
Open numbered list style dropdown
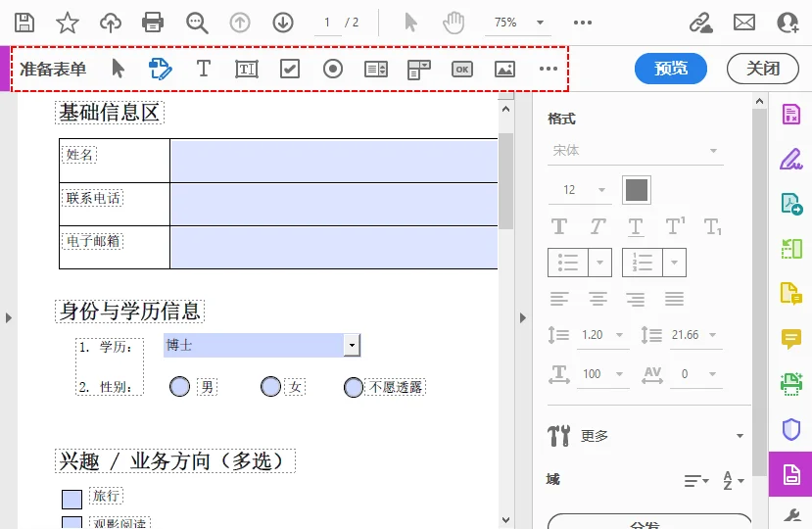tap(674, 263)
